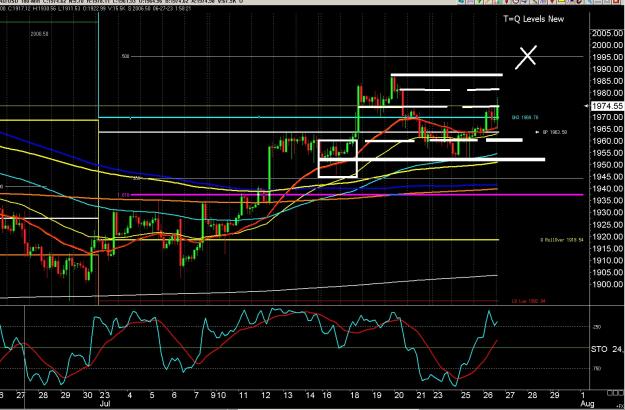The height and width of the screenshot is (410, 625).
Task: Click the Rollover 1918.54 level label
Action: (562, 240)
